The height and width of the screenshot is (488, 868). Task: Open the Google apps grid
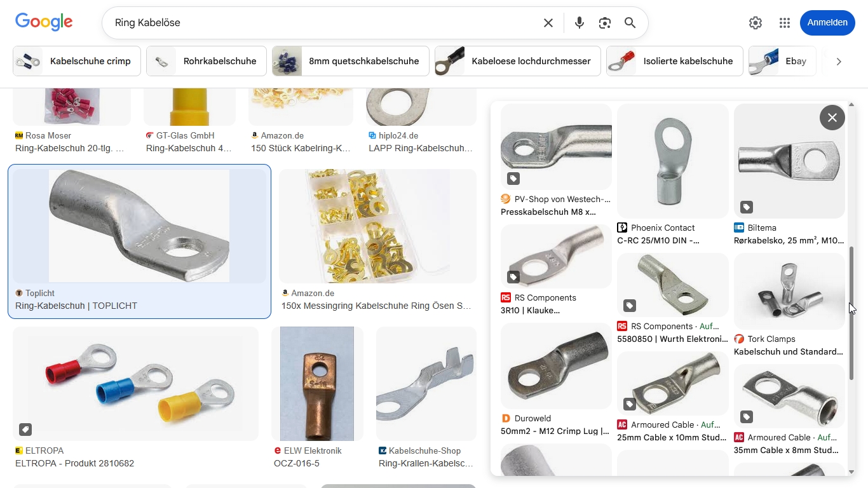click(785, 23)
